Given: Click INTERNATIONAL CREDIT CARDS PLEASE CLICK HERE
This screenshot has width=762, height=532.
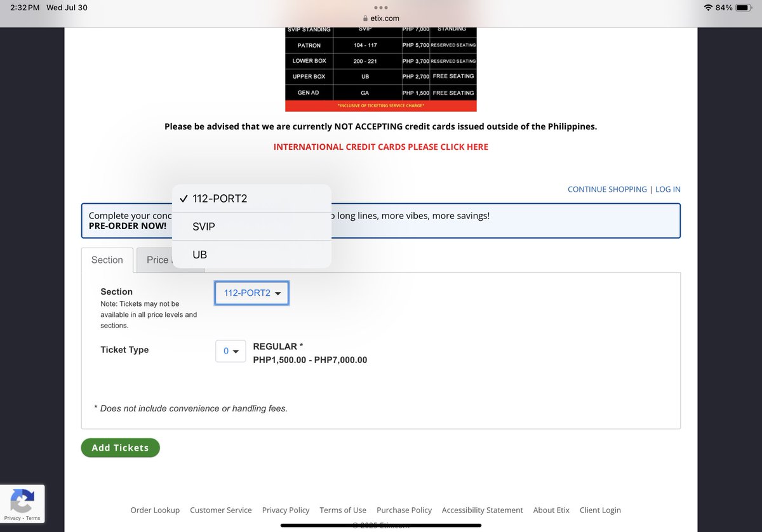Looking at the screenshot, I should coord(381,147).
